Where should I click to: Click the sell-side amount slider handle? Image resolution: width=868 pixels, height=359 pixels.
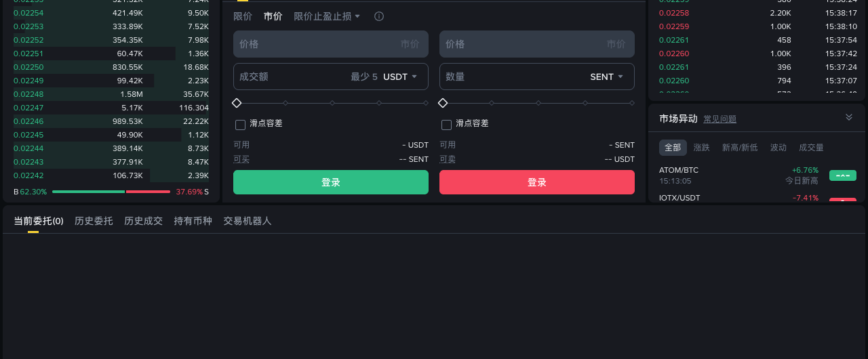click(x=443, y=103)
